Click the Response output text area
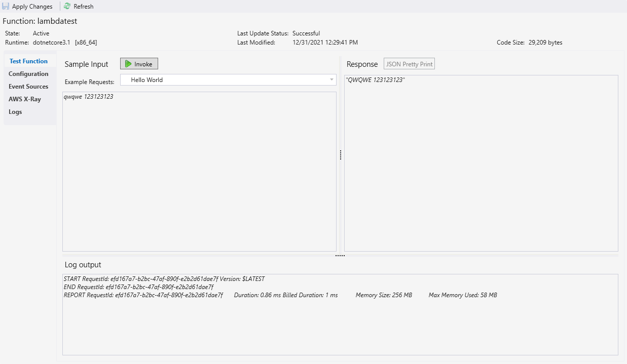 click(x=481, y=163)
